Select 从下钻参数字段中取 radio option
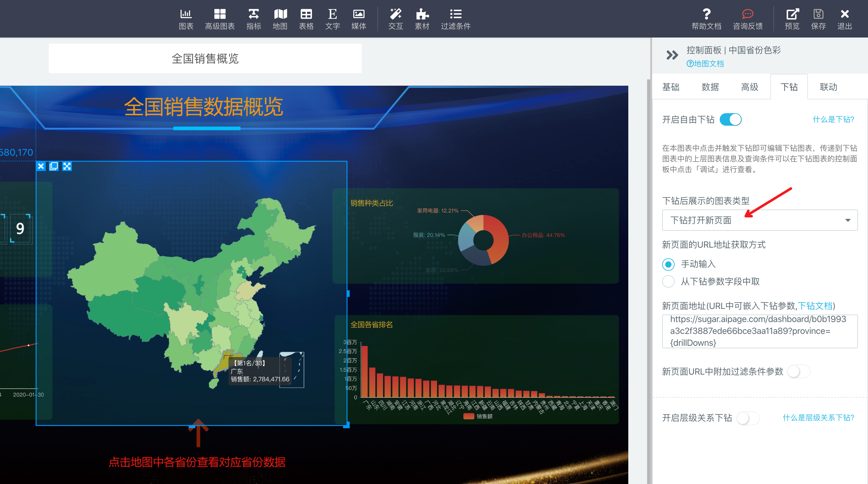This screenshot has height=484, width=868. click(x=668, y=281)
